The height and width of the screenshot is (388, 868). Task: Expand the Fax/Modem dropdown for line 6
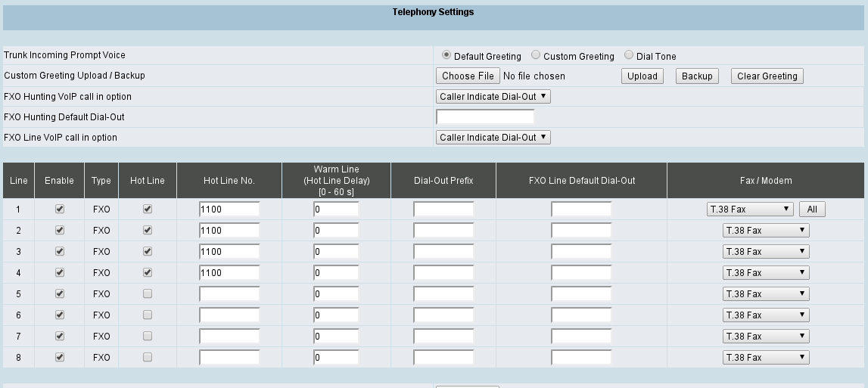pos(766,315)
